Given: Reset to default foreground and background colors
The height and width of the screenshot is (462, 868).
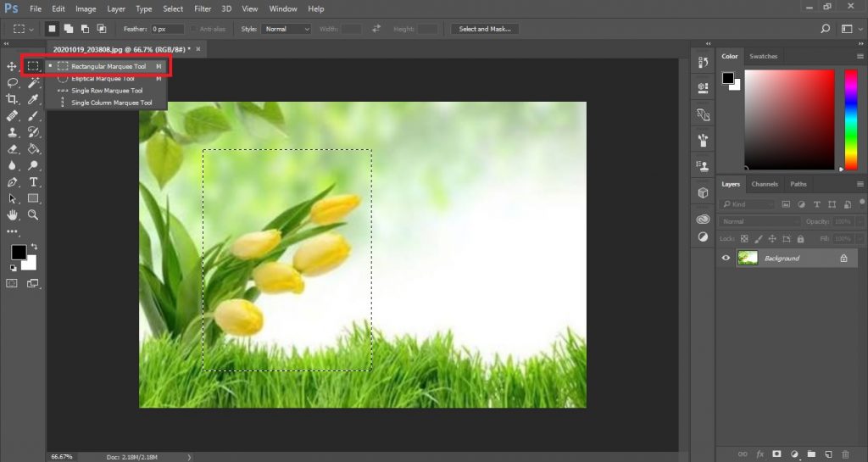Looking at the screenshot, I should (13, 268).
